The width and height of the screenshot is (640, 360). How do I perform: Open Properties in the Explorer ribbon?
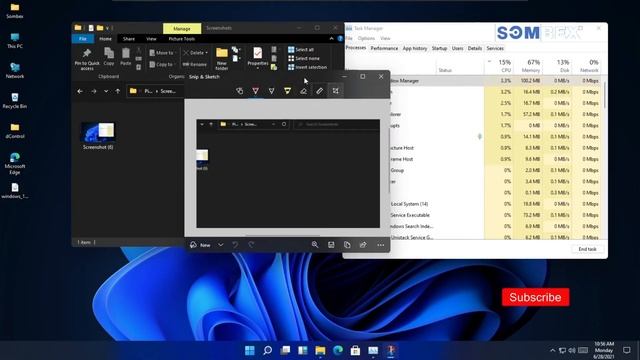coord(258,57)
